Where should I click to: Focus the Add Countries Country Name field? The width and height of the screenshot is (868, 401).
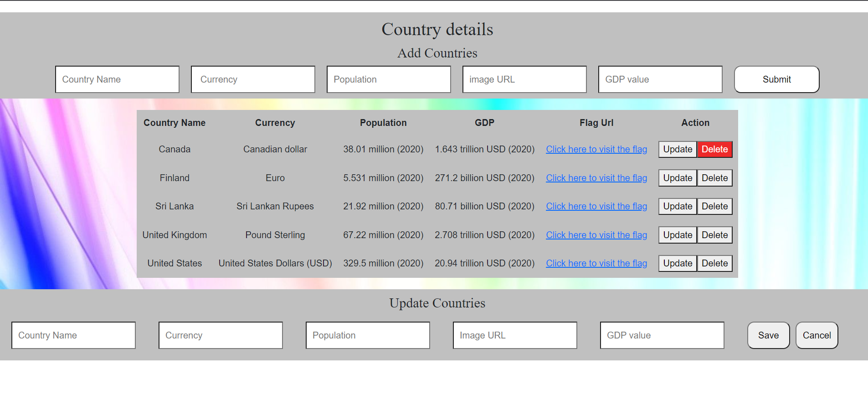click(x=117, y=79)
